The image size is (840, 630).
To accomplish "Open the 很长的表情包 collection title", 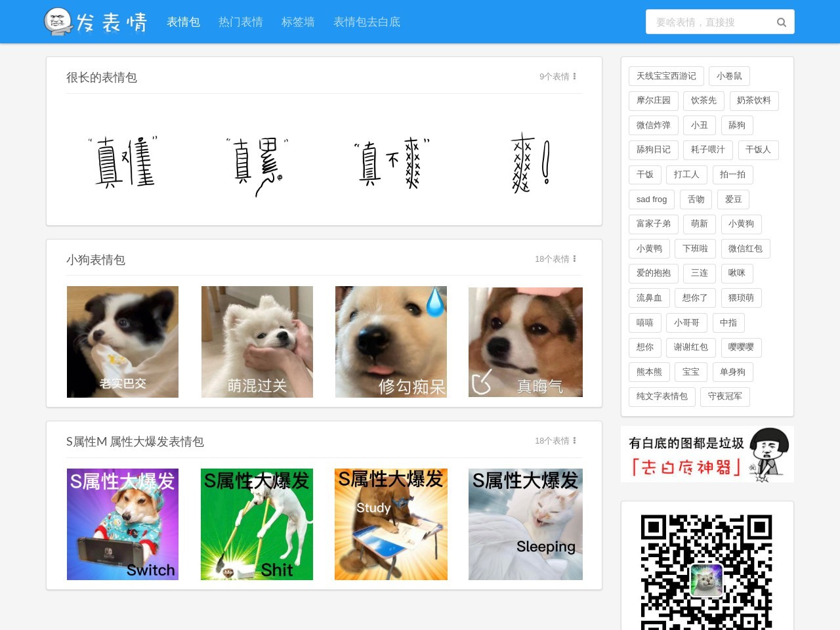I will click(x=102, y=77).
